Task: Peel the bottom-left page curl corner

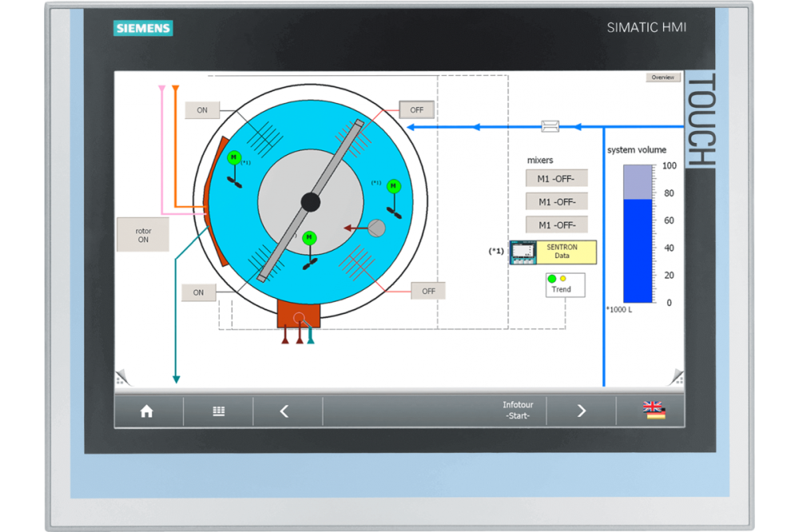Action: (122, 379)
